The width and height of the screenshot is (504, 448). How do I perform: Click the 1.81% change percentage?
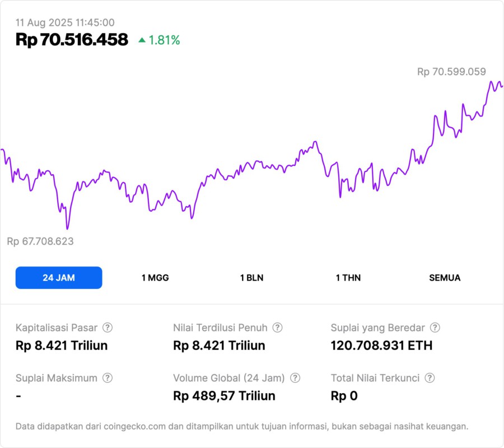[x=165, y=40]
